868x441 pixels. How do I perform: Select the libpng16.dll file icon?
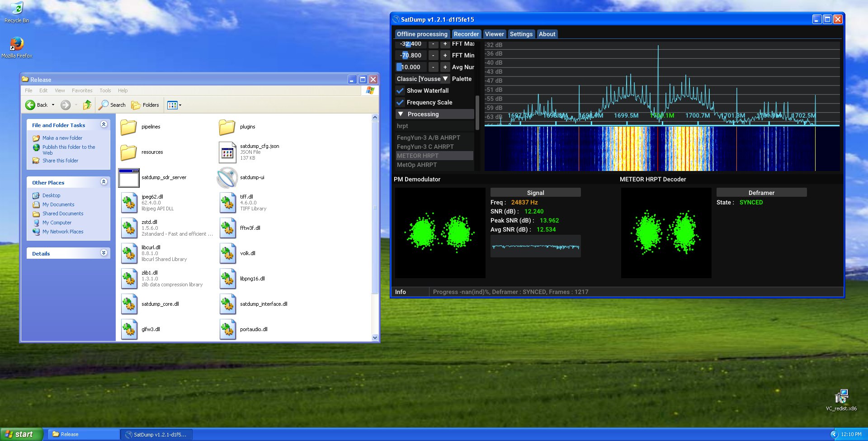(x=227, y=279)
